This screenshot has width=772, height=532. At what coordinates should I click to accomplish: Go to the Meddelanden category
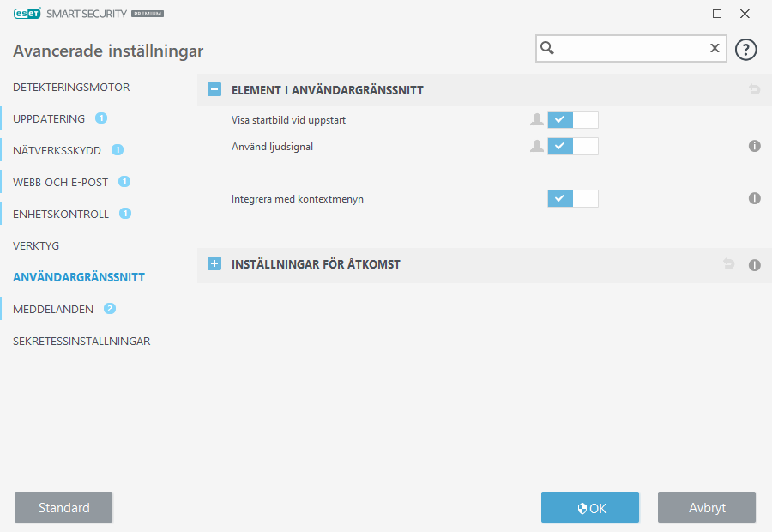tap(53, 310)
